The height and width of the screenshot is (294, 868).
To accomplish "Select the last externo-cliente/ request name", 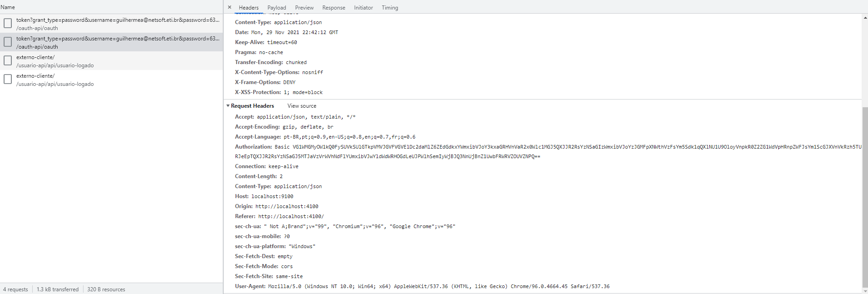I will tap(35, 76).
